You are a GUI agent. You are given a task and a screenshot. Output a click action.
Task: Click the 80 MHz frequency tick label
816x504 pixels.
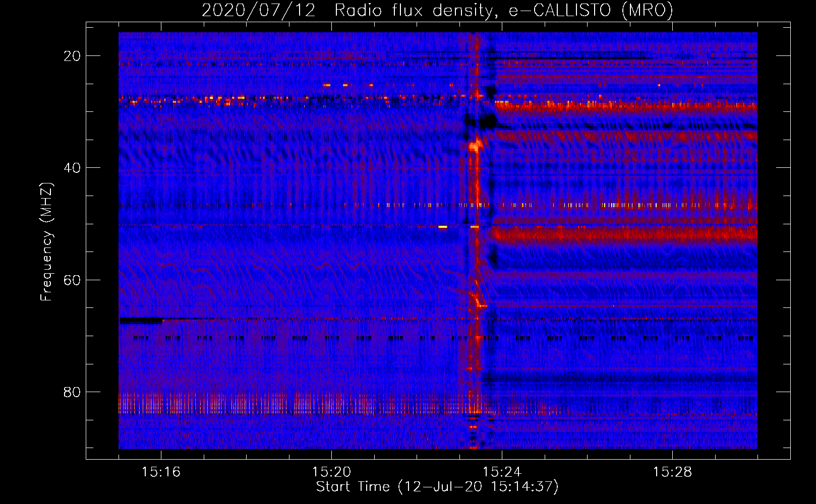pos(72,392)
